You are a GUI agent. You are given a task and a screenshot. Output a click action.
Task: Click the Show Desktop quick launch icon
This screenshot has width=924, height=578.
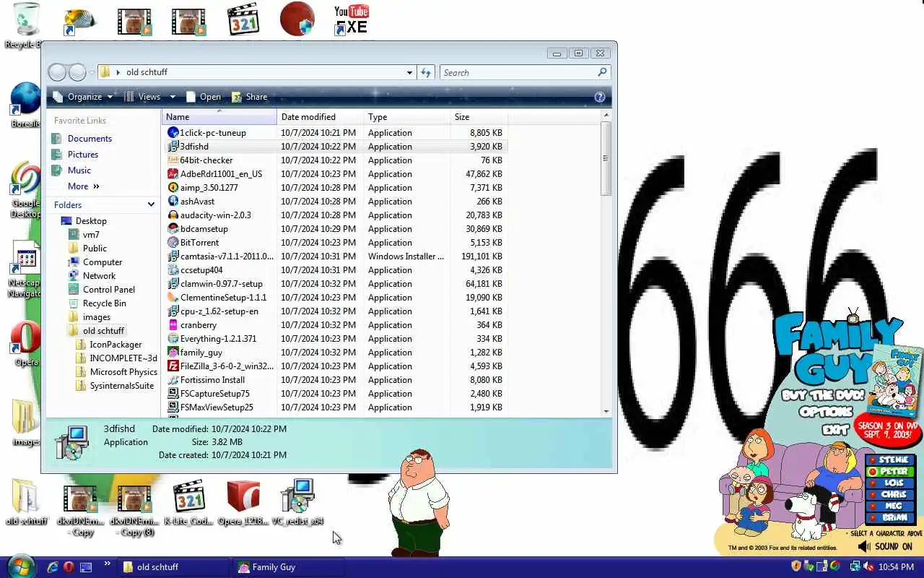86,567
